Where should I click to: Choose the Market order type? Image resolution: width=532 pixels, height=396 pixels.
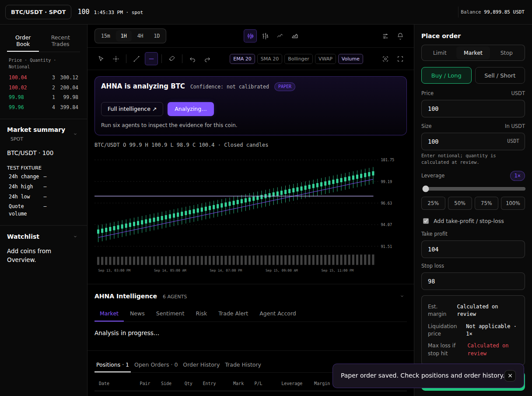(473, 53)
